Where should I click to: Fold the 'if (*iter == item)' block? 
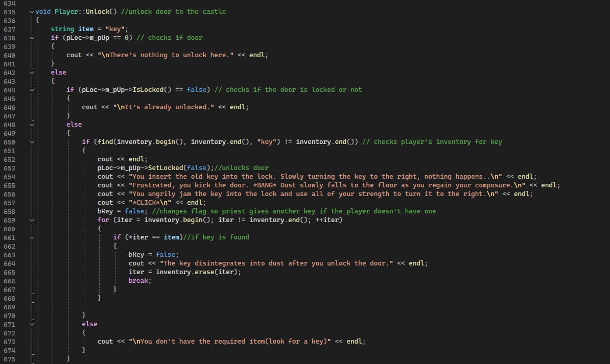tap(32, 237)
